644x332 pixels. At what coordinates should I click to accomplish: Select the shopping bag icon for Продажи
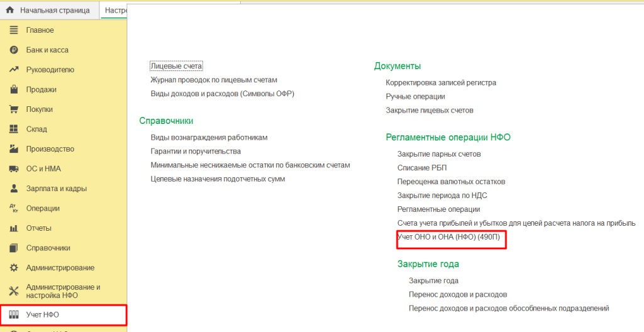(x=13, y=89)
